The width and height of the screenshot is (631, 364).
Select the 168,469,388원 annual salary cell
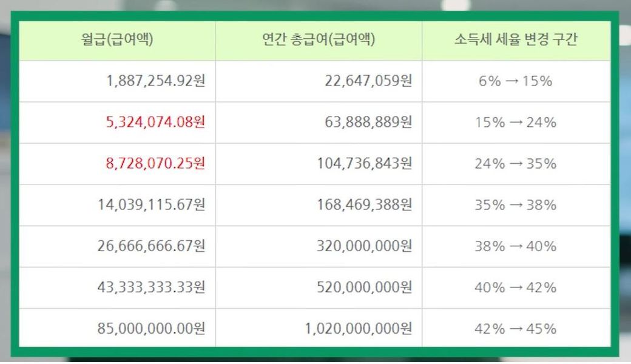(364, 204)
